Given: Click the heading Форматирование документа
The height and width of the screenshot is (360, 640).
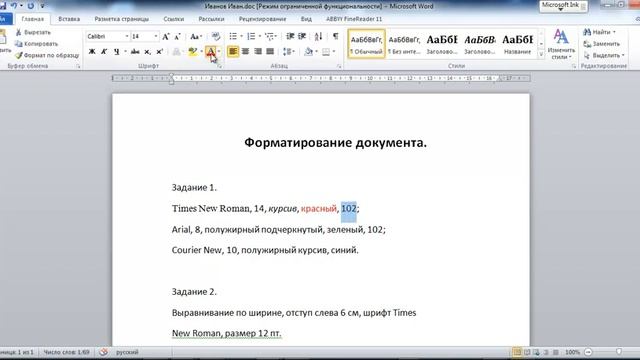Looking at the screenshot, I should click(336, 142).
